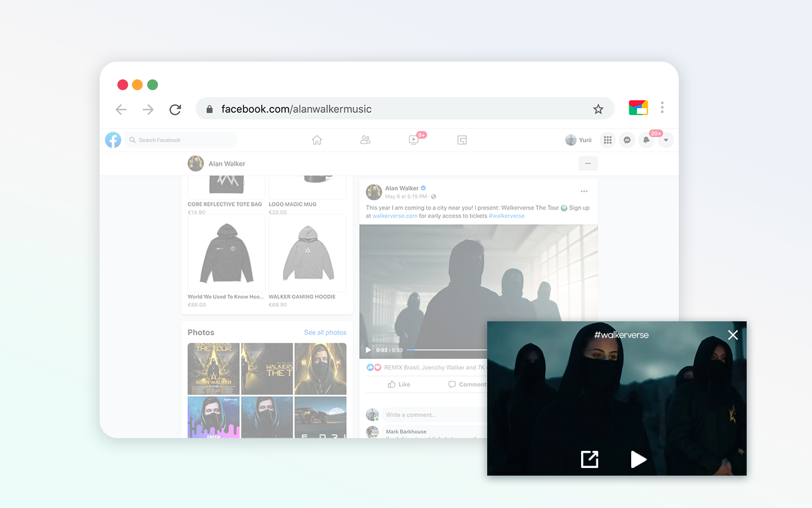The image size is (812, 508).
Task: Open See all photos
Action: pos(325,332)
